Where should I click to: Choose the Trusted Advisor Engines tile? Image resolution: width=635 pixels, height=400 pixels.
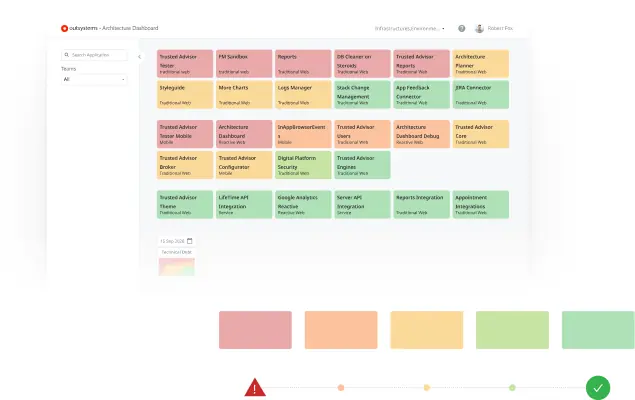coord(362,165)
